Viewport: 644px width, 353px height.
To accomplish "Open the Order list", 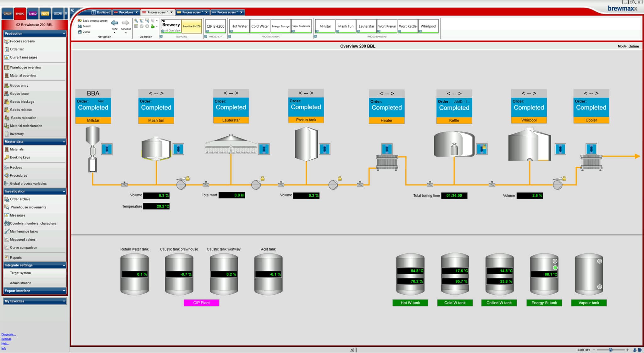I will point(17,49).
